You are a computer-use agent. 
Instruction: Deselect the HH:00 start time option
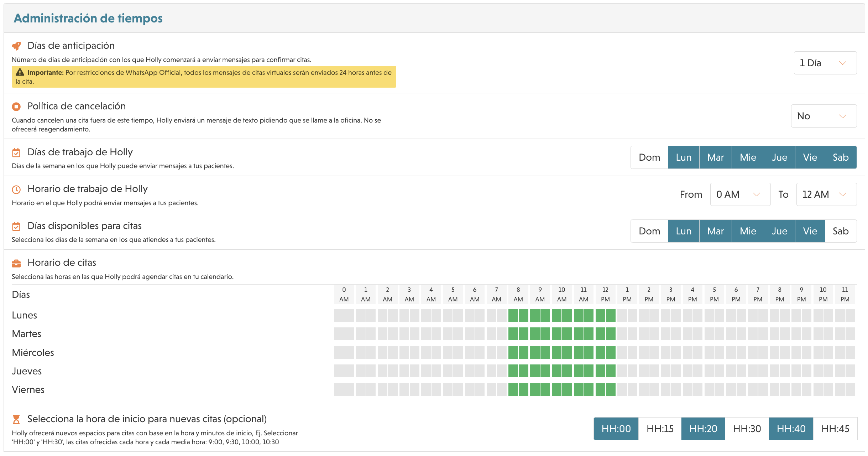click(x=616, y=429)
